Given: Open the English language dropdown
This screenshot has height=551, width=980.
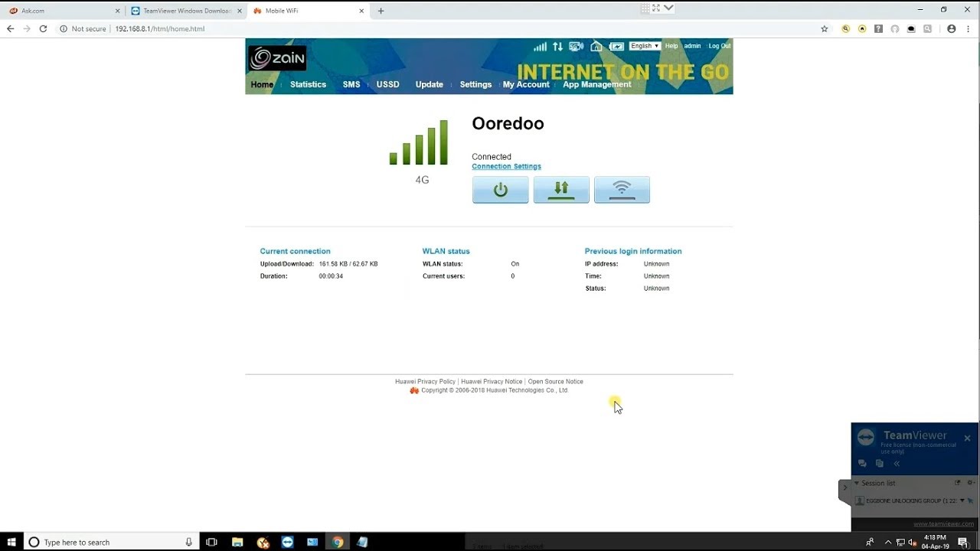Looking at the screenshot, I should [x=644, y=46].
